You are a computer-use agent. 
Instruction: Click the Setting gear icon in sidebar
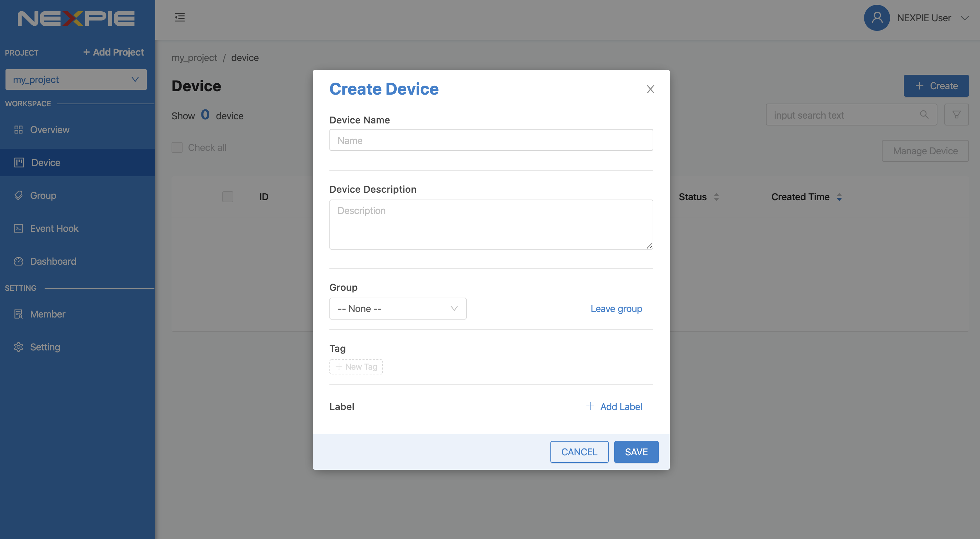18,346
